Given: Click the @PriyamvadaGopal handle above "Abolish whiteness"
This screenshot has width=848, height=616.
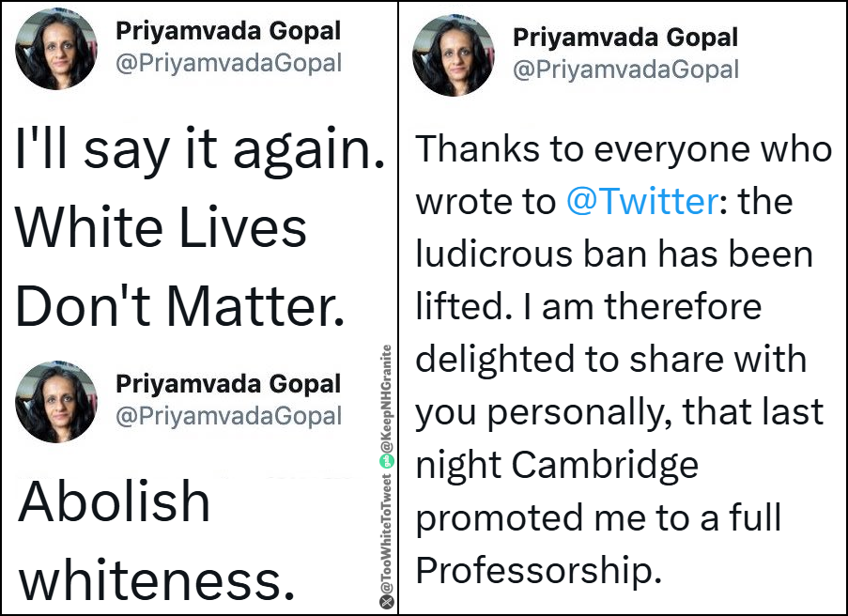Looking at the screenshot, I should click(x=229, y=416).
